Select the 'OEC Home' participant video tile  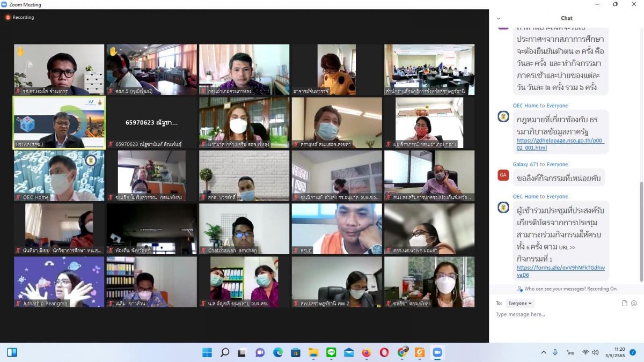tap(59, 175)
